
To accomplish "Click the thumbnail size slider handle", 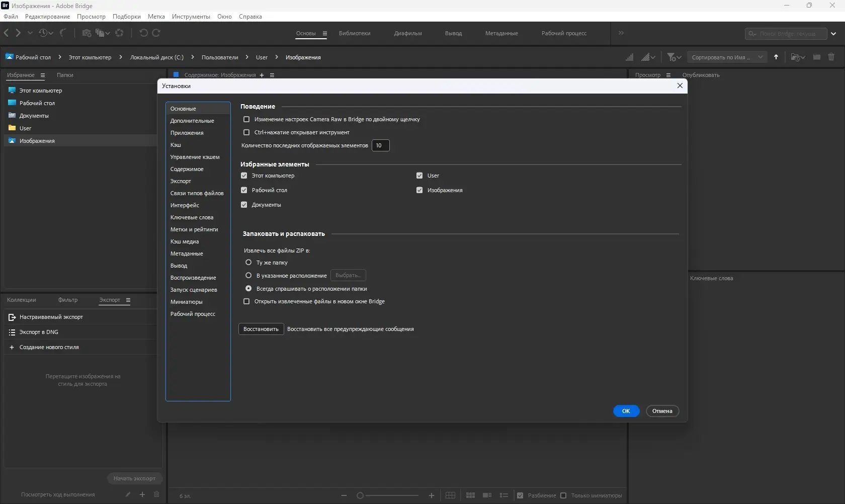I will pyautogui.click(x=360, y=495).
